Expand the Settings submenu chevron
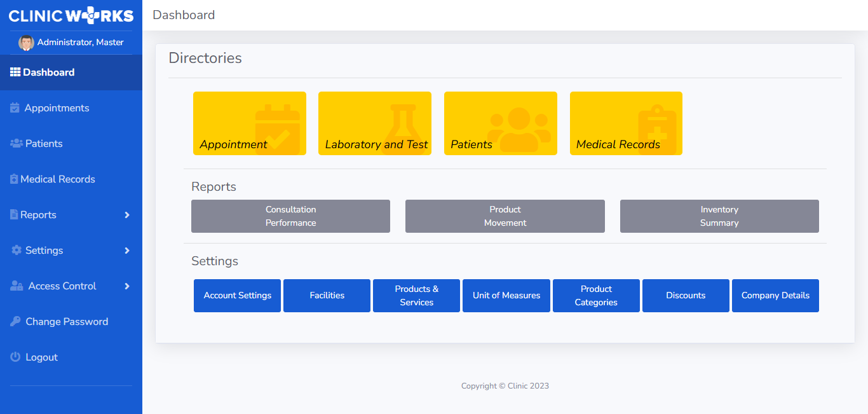868x414 pixels. click(x=127, y=251)
